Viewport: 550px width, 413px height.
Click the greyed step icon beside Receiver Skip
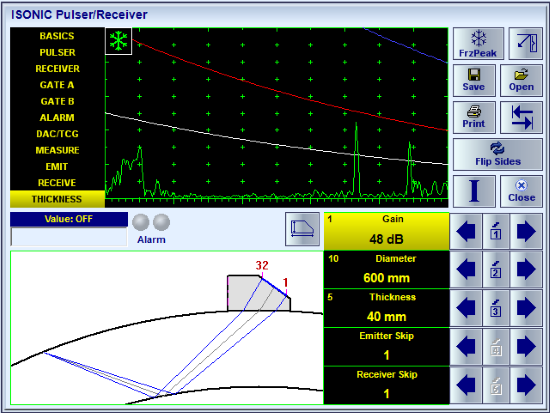496,385
